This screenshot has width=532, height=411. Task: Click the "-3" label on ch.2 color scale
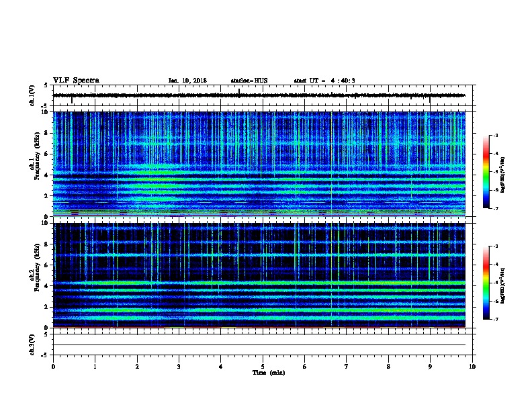(x=495, y=246)
